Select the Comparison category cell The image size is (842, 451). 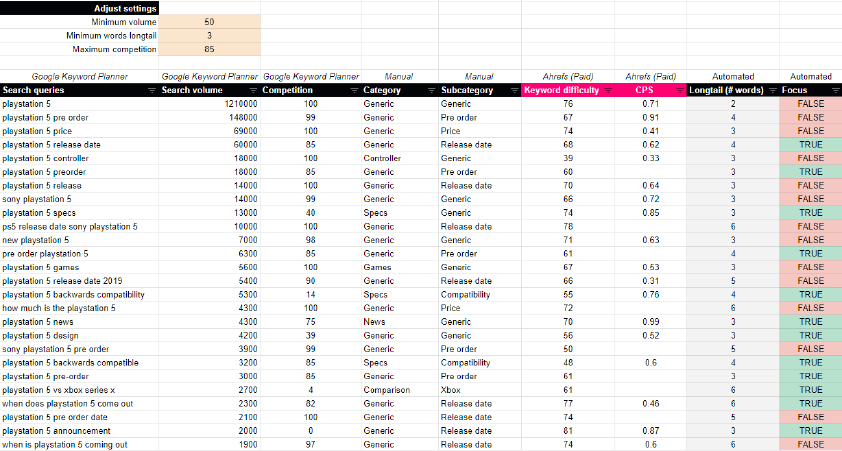(400, 390)
